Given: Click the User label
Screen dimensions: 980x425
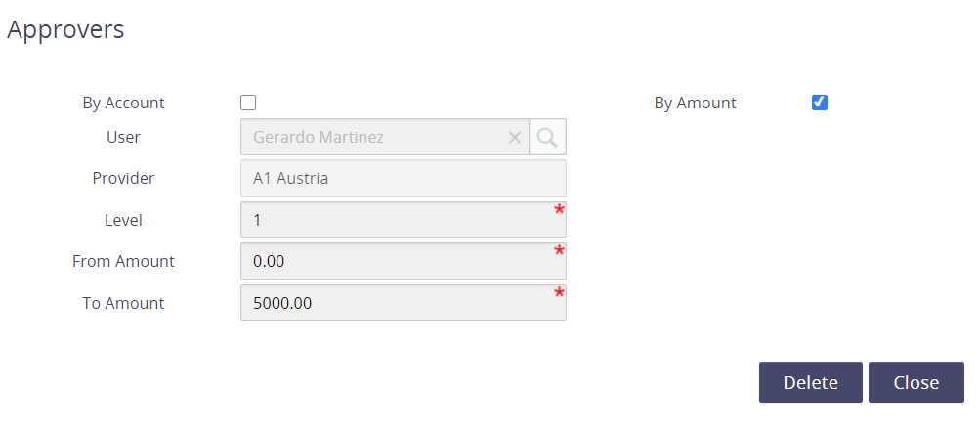Looking at the screenshot, I should (x=123, y=137).
